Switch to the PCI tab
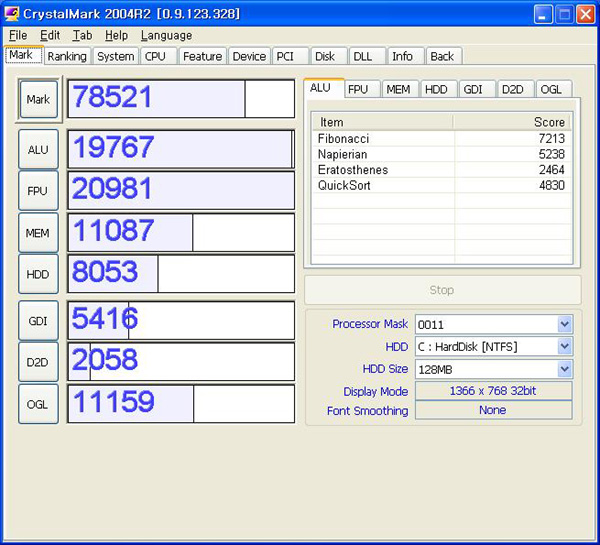Viewport: 600px width, 545px height. 290,56
